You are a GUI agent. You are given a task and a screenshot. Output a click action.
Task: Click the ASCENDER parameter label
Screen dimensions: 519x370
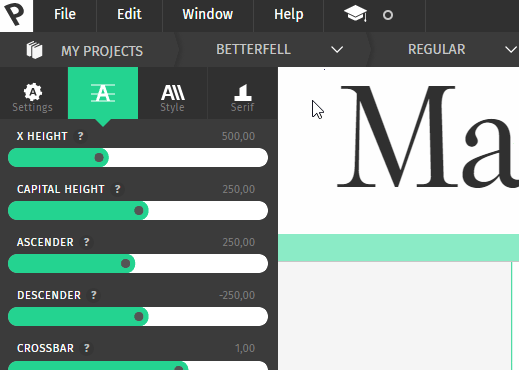(x=45, y=242)
